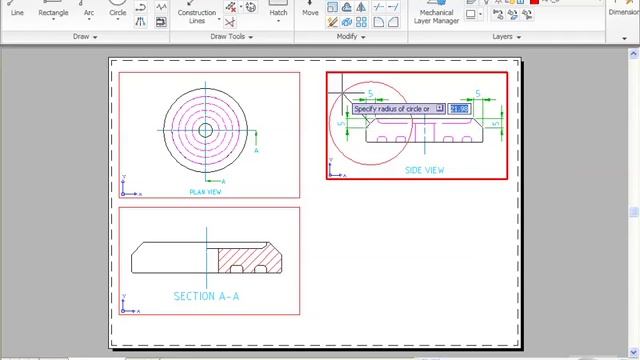This screenshot has height=360, width=640.
Task: Open the Circle tool dropdown arrow
Action: coord(118,19)
